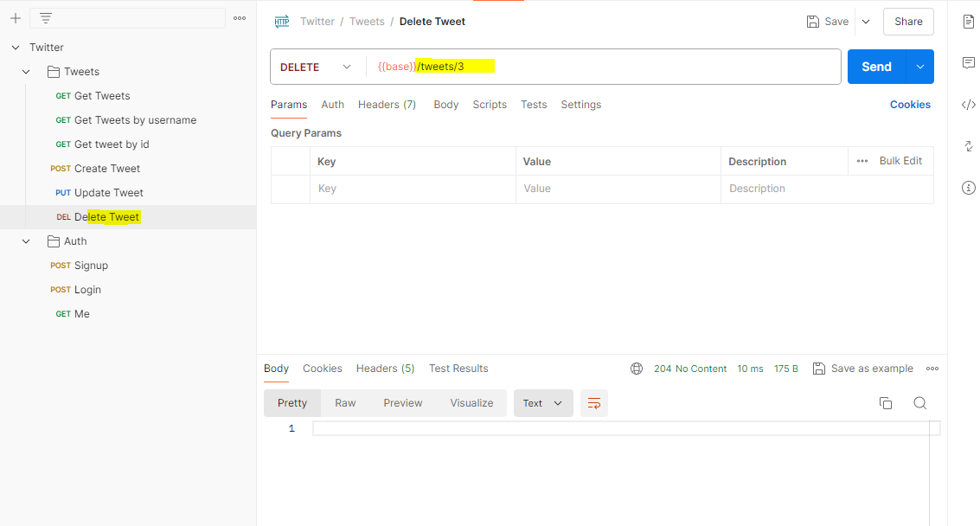Click the query param Key field
The width and height of the screenshot is (980, 526).
[x=413, y=189]
